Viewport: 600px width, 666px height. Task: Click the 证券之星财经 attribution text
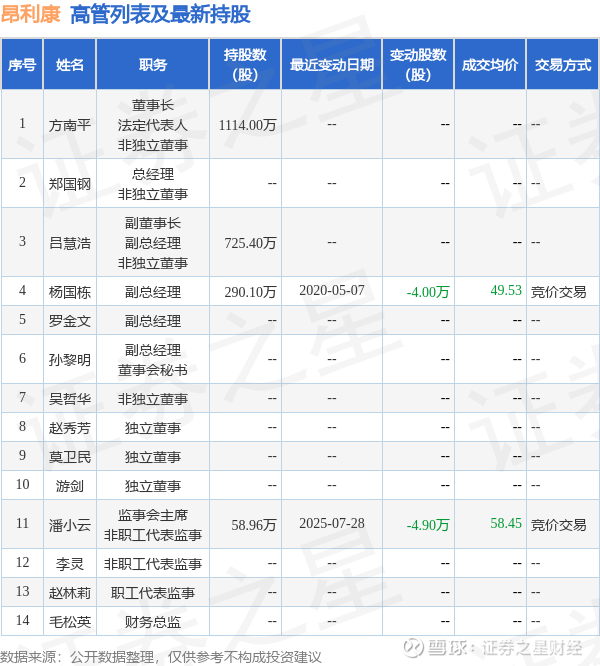532,648
